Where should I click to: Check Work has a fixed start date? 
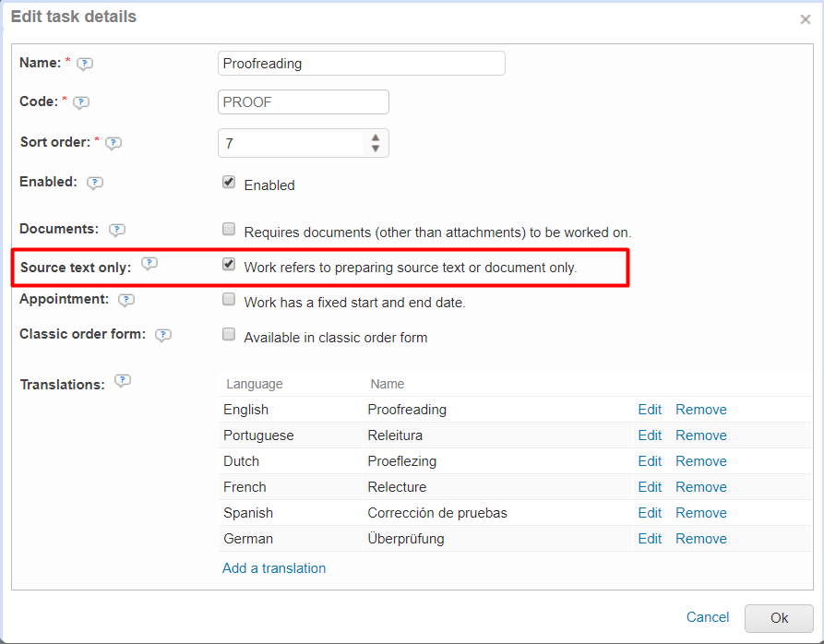[229, 299]
